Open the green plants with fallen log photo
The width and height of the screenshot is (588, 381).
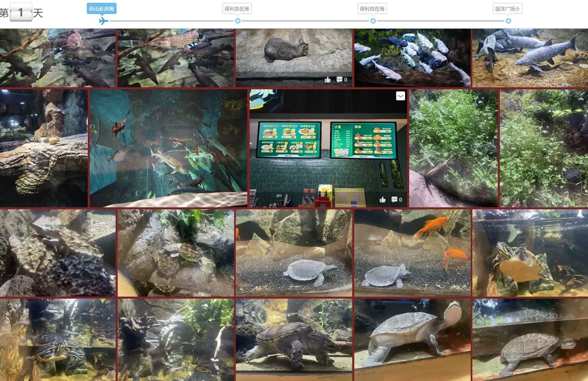point(453,148)
